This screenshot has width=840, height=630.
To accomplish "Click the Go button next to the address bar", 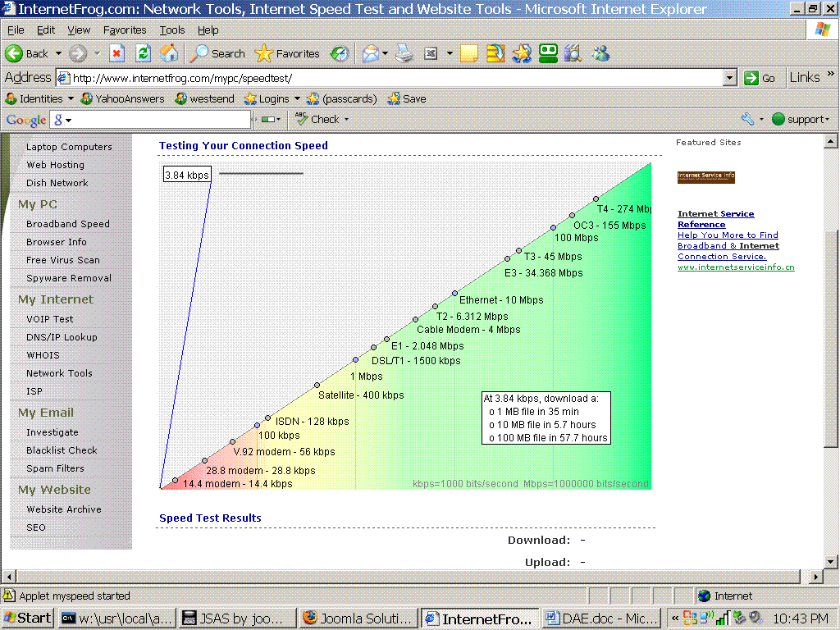I will pos(760,78).
